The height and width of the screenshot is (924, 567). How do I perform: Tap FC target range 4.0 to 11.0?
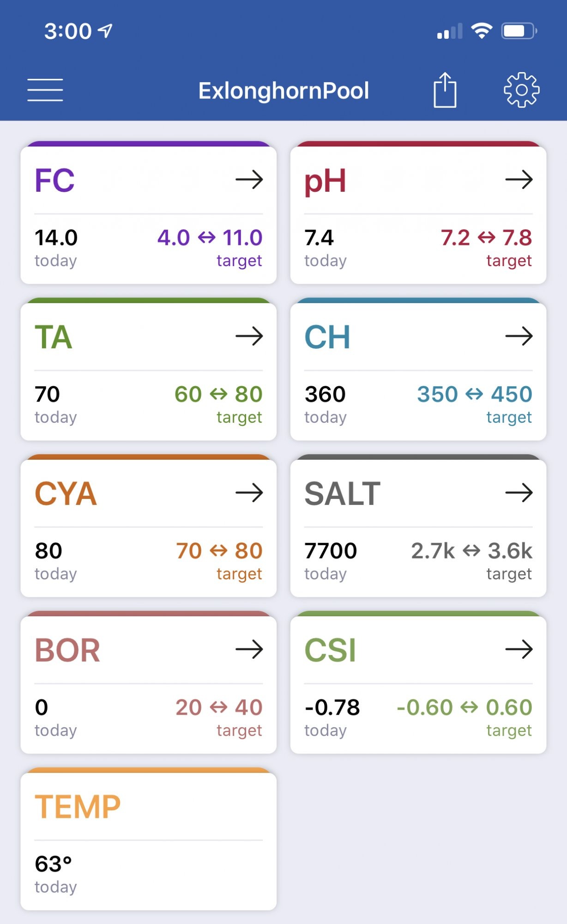[x=210, y=237]
